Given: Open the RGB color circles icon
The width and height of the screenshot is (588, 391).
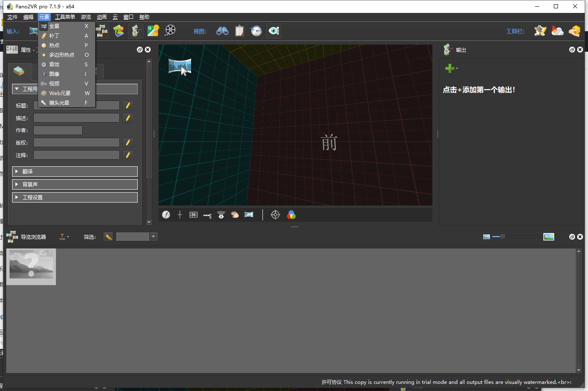Looking at the screenshot, I should click(291, 215).
